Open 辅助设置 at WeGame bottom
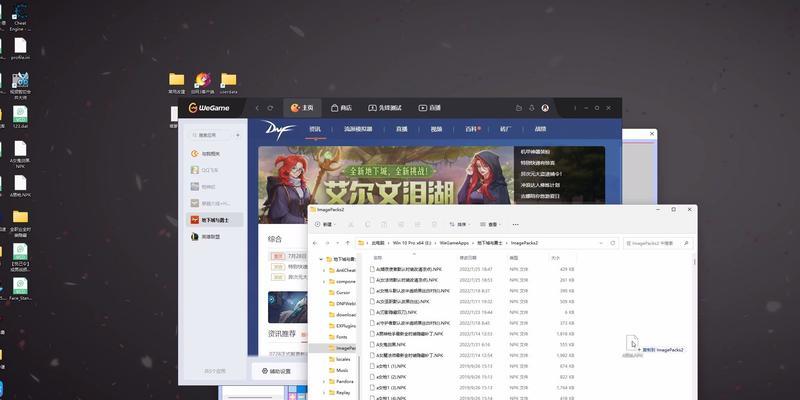Viewport: 800px width, 400px height. (277, 371)
